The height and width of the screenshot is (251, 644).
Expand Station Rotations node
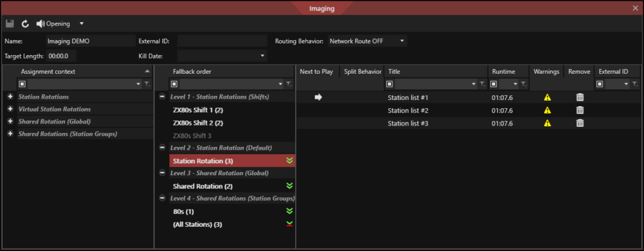pos(10,97)
